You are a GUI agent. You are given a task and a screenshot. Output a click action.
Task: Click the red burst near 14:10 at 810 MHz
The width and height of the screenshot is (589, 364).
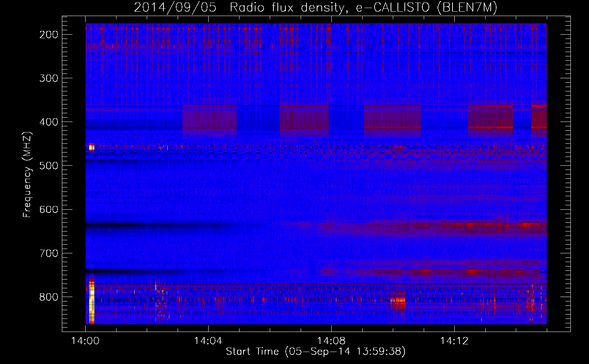(397, 300)
